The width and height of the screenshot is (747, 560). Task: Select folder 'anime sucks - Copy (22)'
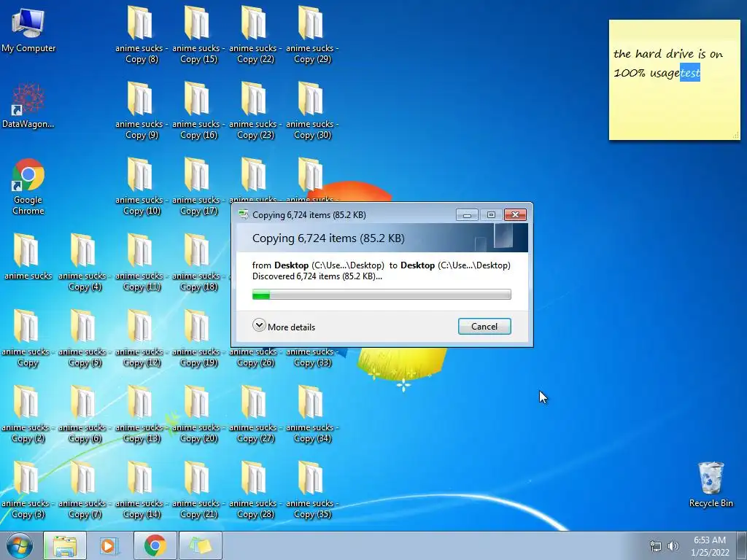(x=255, y=34)
